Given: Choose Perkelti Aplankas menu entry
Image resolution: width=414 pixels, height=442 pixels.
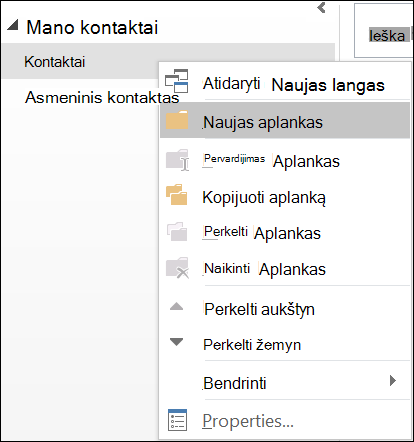Looking at the screenshot, I should (285, 233).
